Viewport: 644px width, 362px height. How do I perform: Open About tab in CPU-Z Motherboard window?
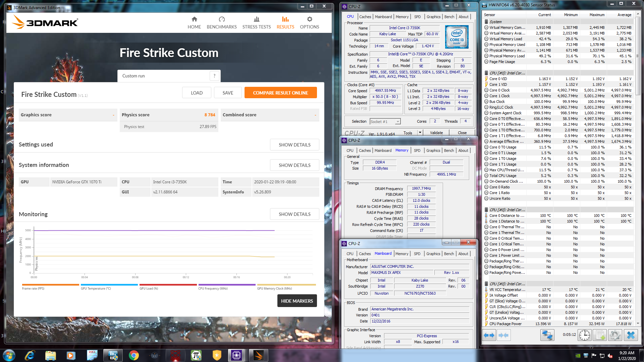pos(463,254)
